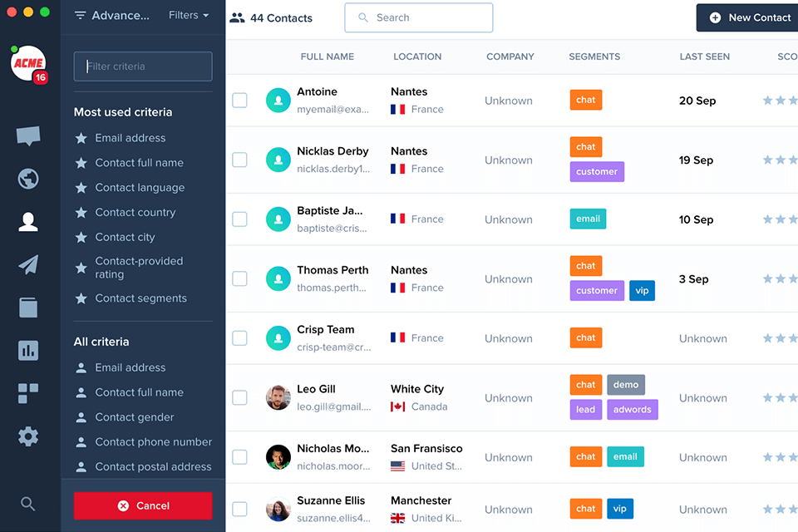Open the Visitors globe icon in sidebar
This screenshot has width=798, height=532.
(x=28, y=179)
